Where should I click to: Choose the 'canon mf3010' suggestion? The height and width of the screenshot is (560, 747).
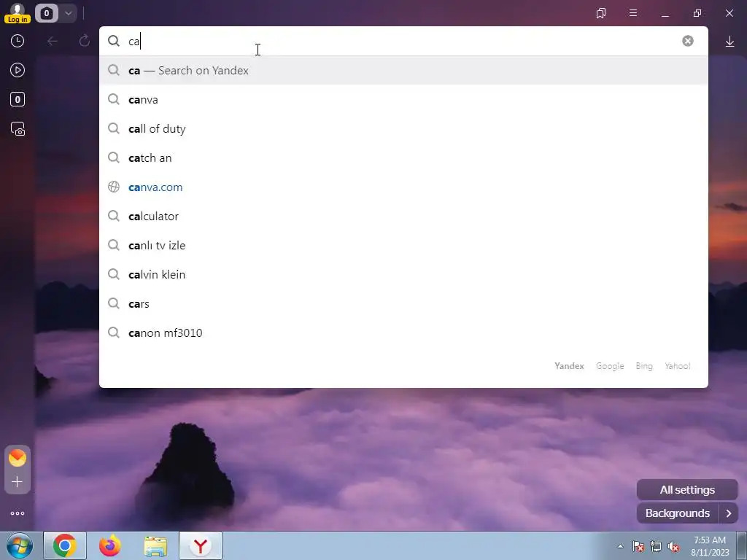pos(403,332)
